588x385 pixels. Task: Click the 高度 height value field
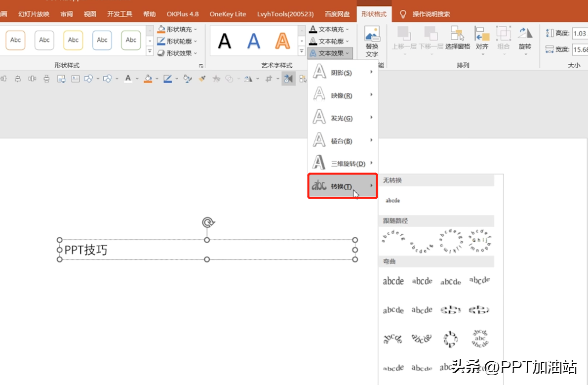pos(580,34)
